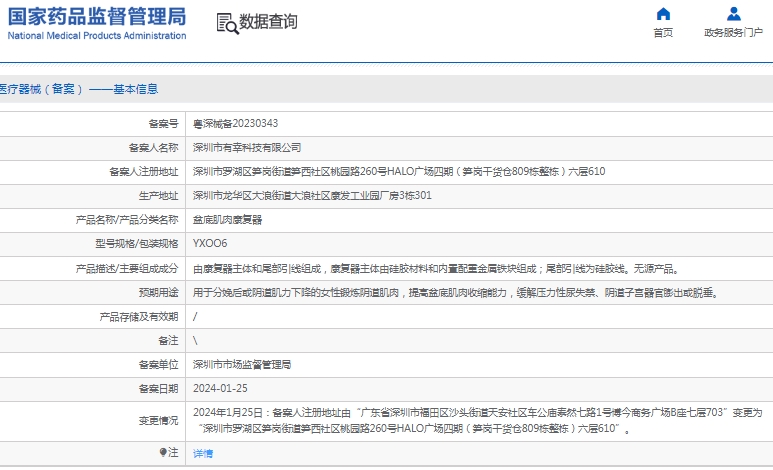
Task: Click the 数据查询 search document icon
Action: [227, 23]
